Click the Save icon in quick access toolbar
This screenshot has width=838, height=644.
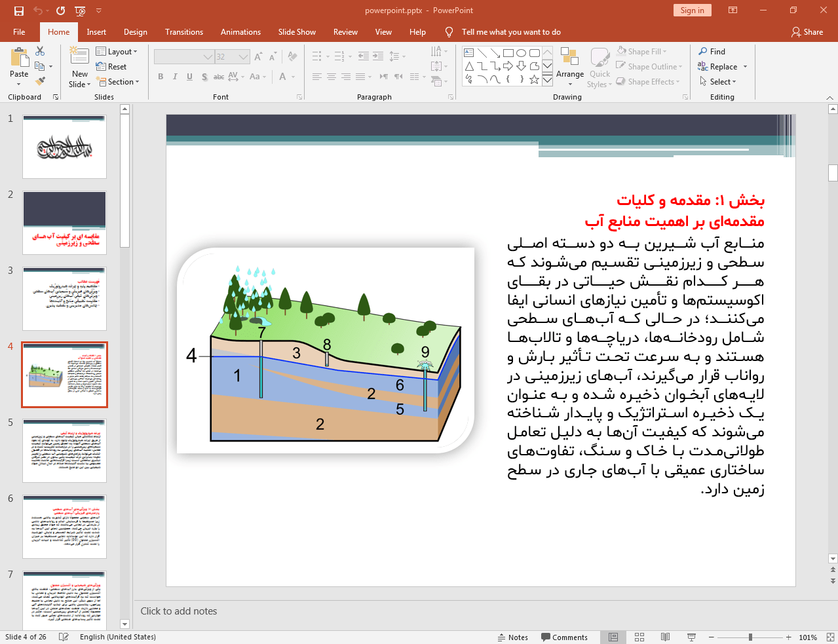coord(19,10)
